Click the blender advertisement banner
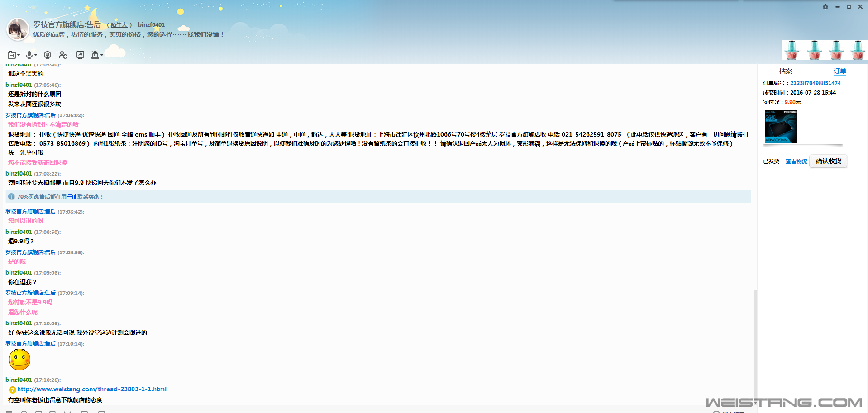 [825, 50]
